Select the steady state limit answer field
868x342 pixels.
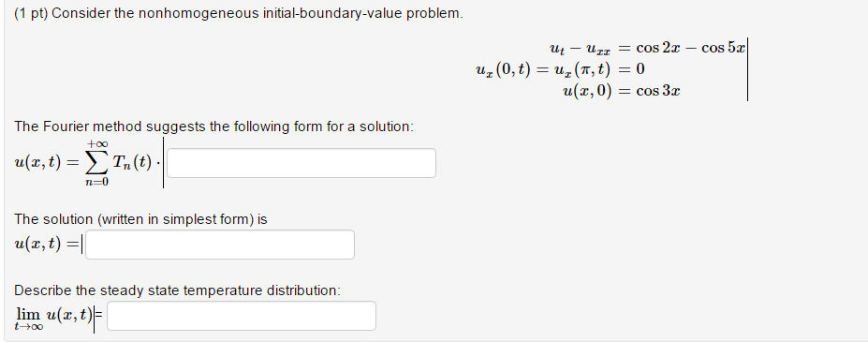pos(242,316)
